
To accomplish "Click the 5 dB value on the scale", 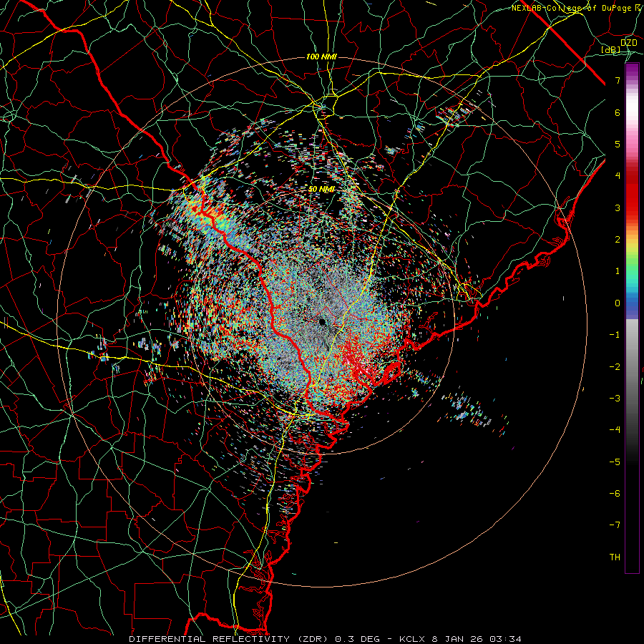I will (x=618, y=144).
